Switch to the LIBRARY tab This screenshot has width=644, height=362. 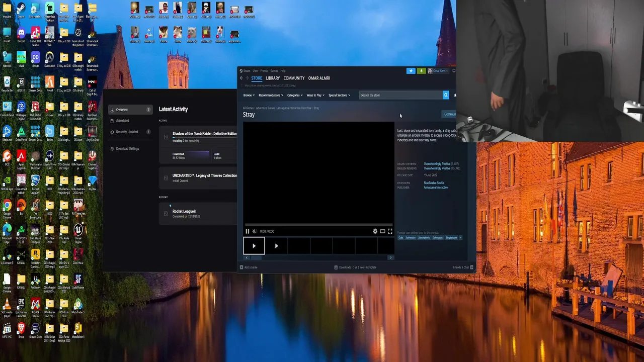point(273,78)
